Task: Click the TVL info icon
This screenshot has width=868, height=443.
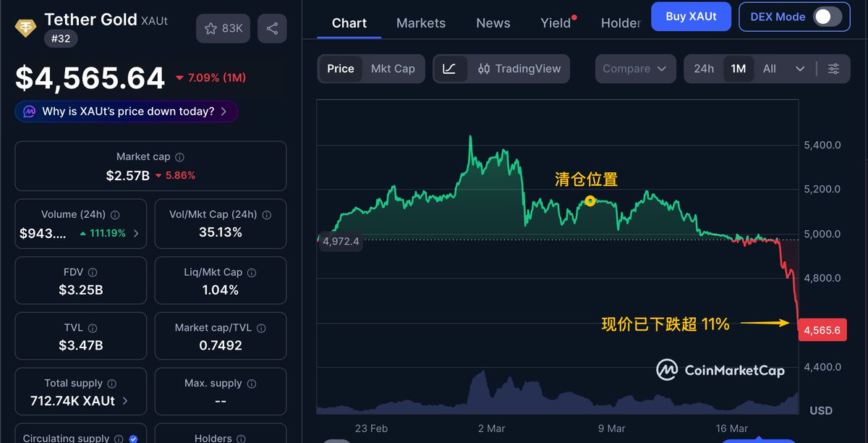Action: click(x=92, y=328)
